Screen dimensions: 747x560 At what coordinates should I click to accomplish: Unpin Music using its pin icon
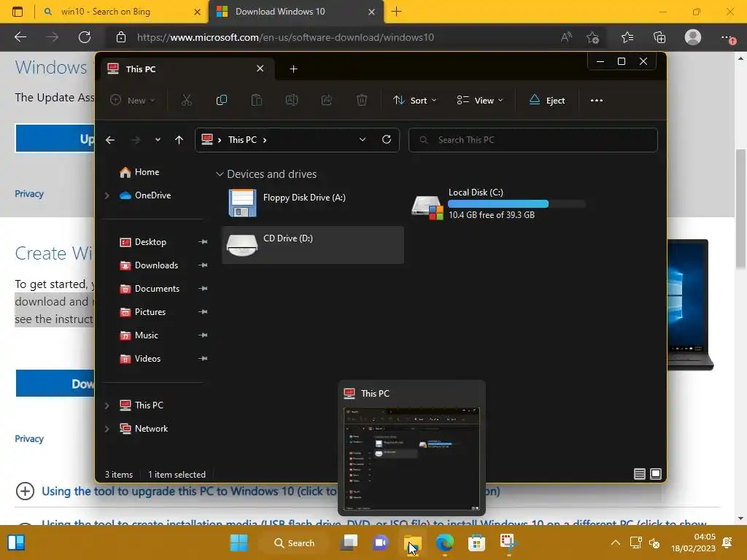click(x=203, y=335)
